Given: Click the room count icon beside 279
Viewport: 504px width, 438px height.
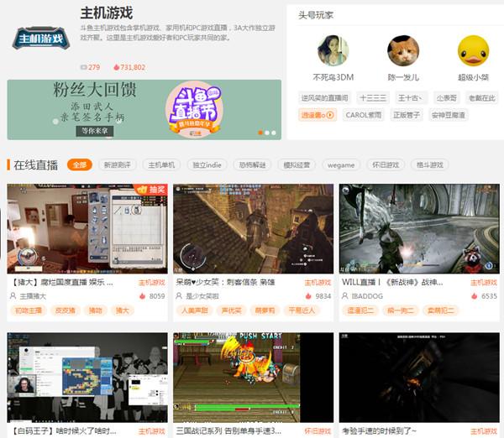Looking at the screenshot, I should click(83, 67).
